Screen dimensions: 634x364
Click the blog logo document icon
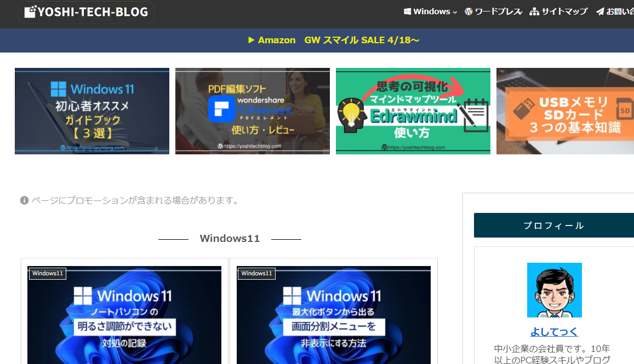pyautogui.click(x=30, y=11)
